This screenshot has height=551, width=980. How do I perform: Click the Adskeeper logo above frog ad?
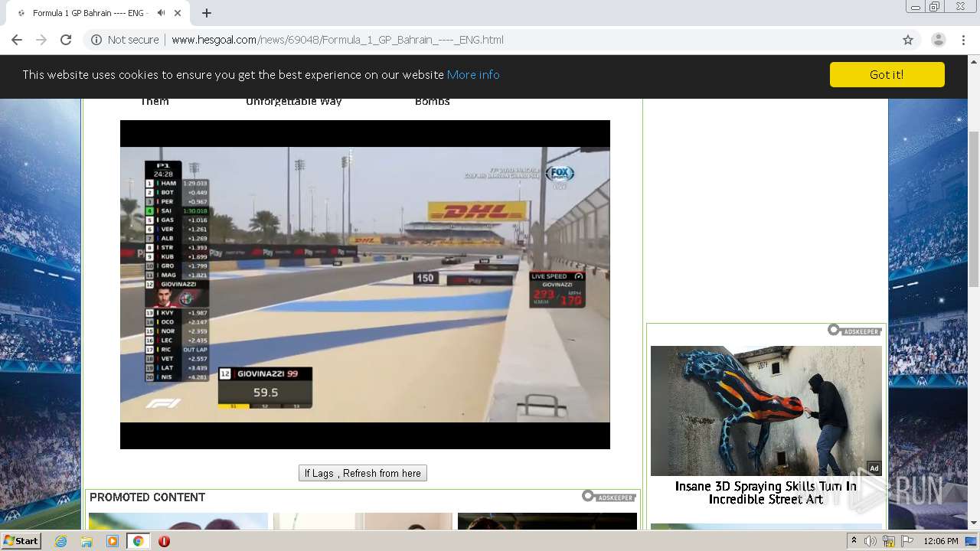(854, 330)
